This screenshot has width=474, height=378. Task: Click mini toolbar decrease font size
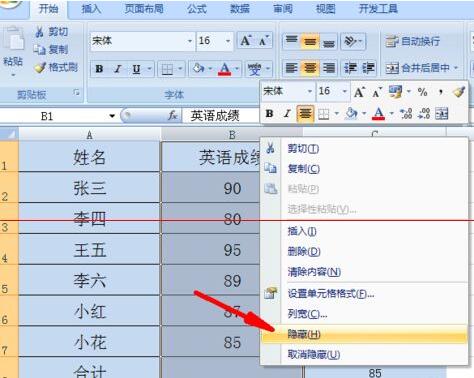coord(377,92)
